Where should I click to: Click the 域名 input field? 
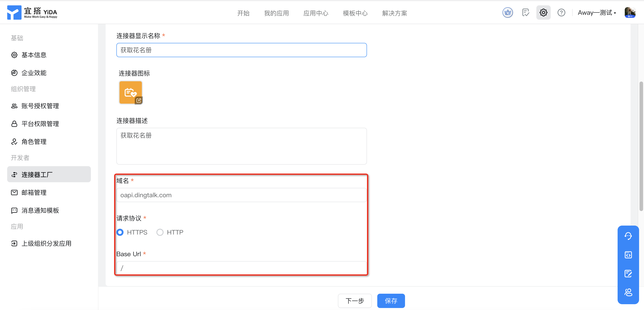coord(241,195)
